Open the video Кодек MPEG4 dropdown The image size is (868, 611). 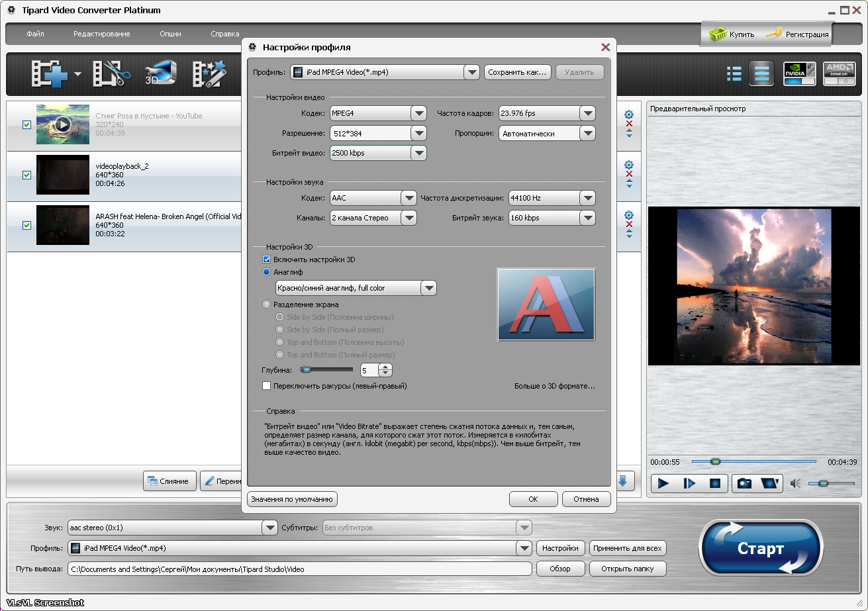tap(418, 113)
